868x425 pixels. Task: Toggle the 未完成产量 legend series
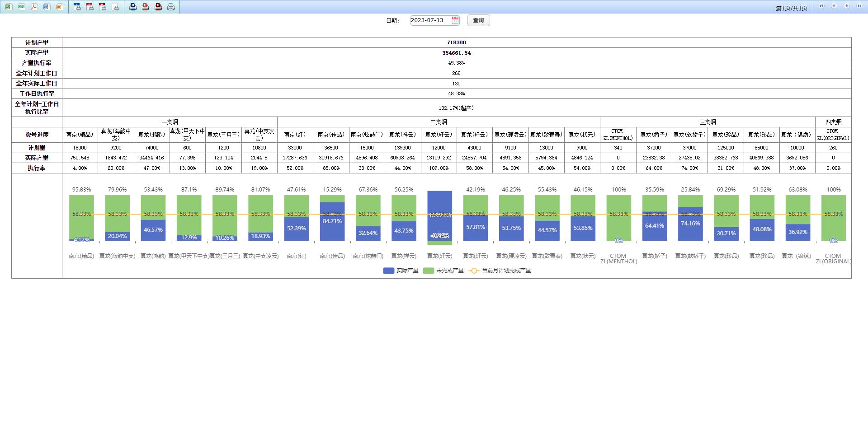(443, 271)
